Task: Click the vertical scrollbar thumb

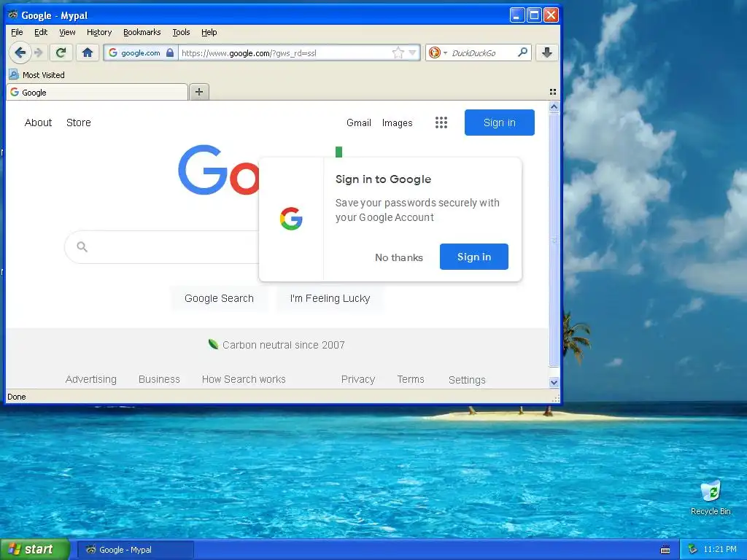Action: coord(554,239)
